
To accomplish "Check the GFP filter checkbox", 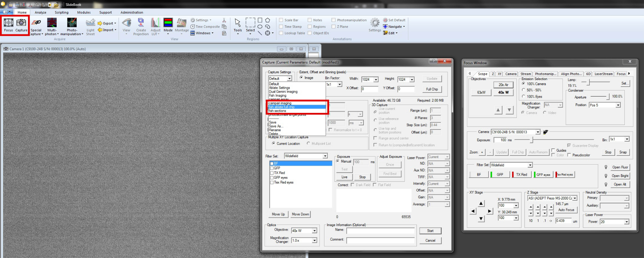I will tap(272, 168).
